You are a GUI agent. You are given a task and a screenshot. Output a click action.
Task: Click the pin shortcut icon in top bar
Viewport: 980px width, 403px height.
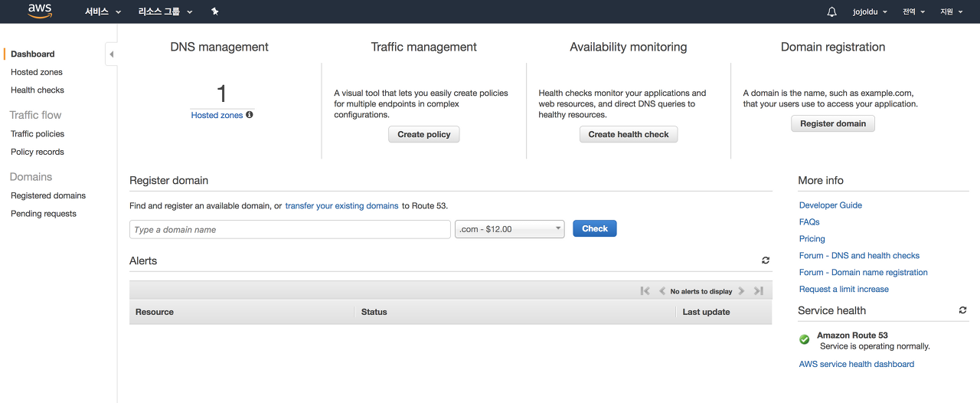(214, 11)
